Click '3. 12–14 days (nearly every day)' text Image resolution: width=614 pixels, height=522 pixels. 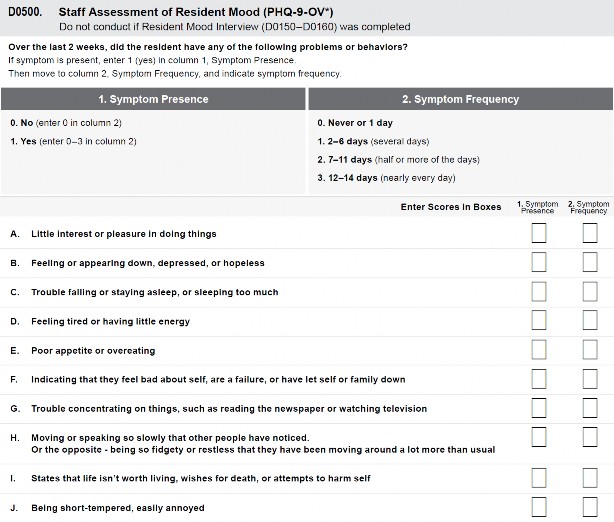(x=386, y=178)
